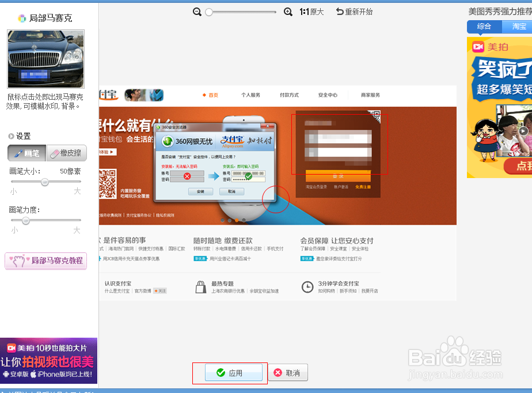Image resolution: width=532 pixels, height=393 pixels.
Task: Click 取消 button in the 360 dialog image
Action: point(231,191)
